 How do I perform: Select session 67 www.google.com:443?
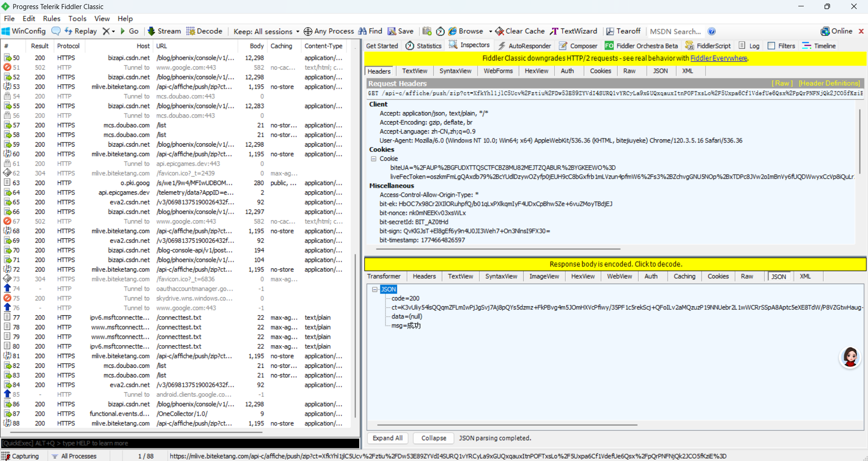click(x=176, y=221)
